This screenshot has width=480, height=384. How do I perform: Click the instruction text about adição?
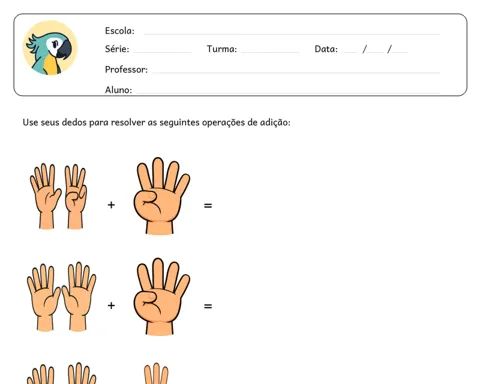click(x=156, y=123)
